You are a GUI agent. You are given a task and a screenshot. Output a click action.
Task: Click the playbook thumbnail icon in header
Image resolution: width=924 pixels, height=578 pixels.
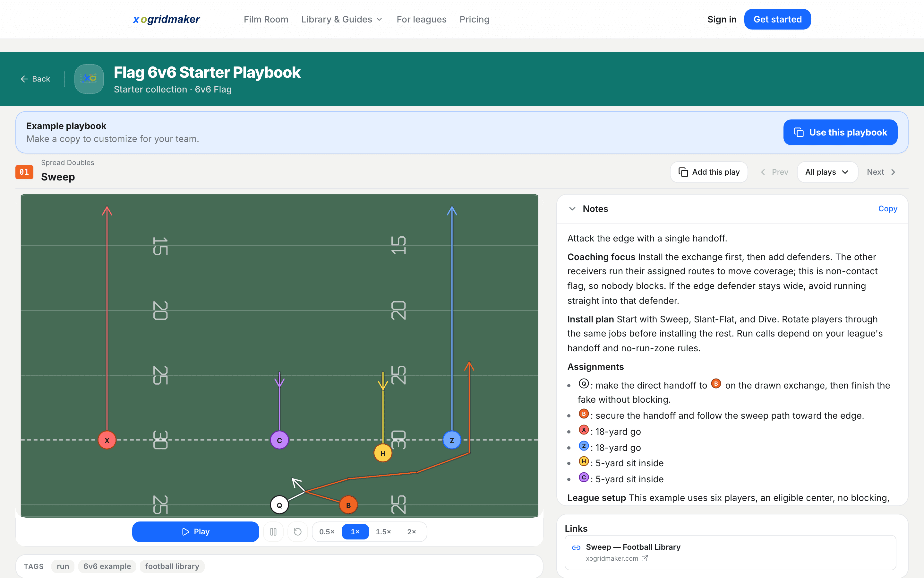[89, 79]
